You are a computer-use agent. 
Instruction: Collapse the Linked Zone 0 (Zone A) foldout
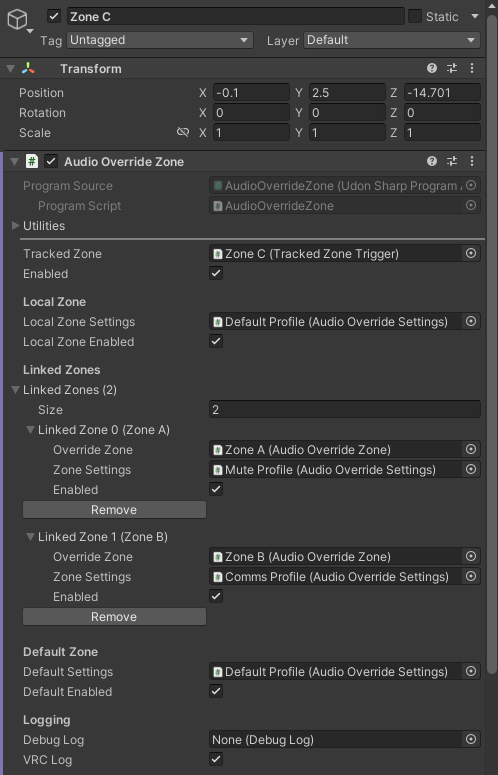coord(31,430)
